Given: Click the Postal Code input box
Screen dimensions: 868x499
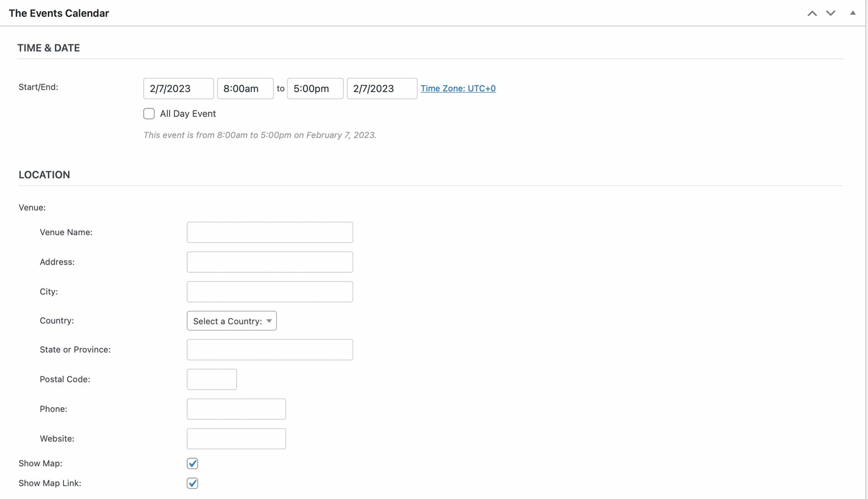Looking at the screenshot, I should (211, 379).
